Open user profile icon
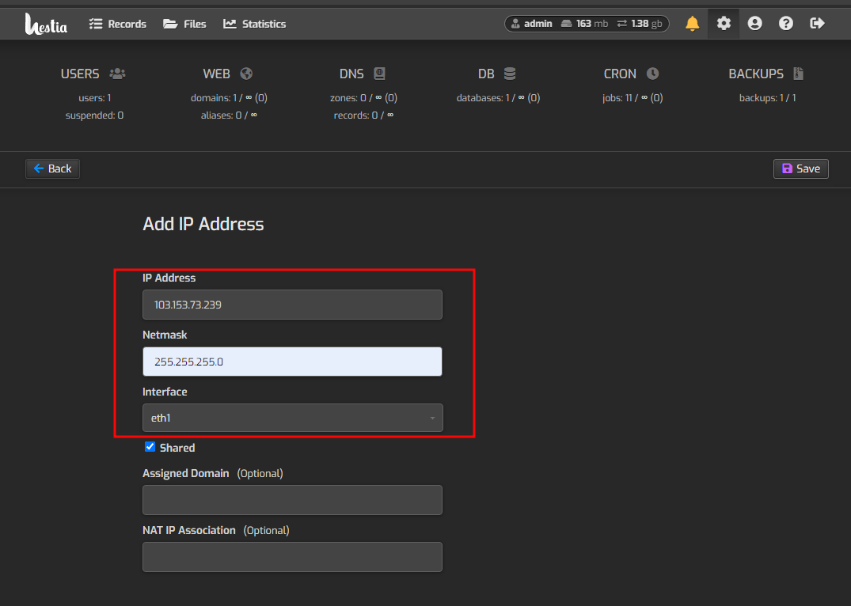 click(x=754, y=23)
